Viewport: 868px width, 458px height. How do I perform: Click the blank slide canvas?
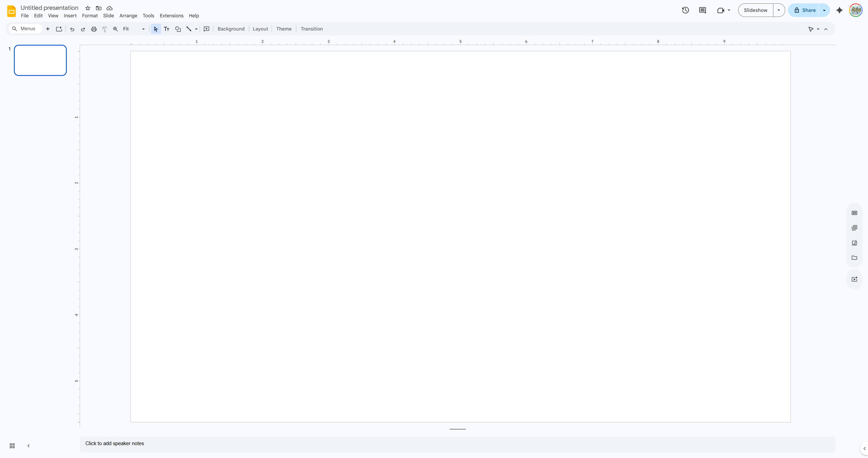[460, 237]
